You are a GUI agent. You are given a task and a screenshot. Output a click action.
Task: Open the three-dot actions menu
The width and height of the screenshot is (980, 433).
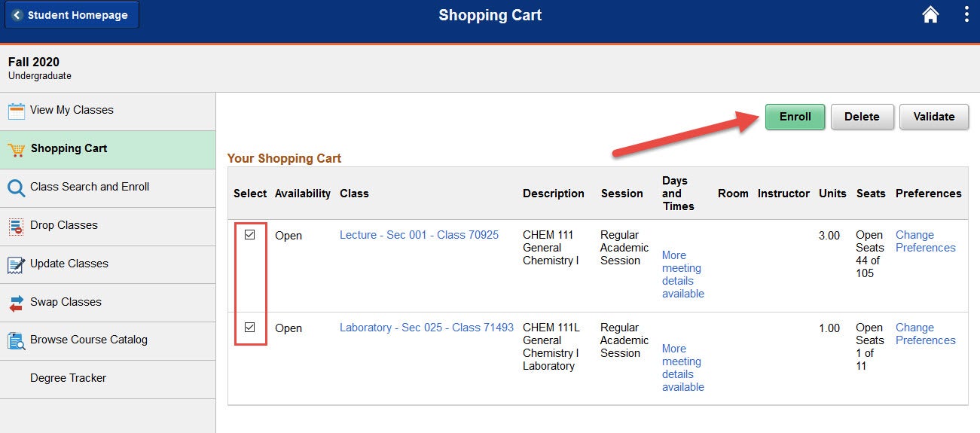pos(966,15)
